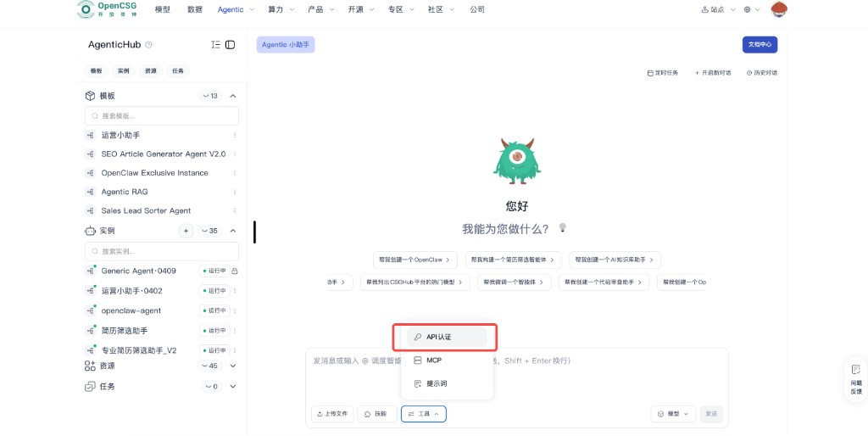868x436 pixels.
Task: Click the help icon next to AgenticHub title
Action: pos(149,45)
